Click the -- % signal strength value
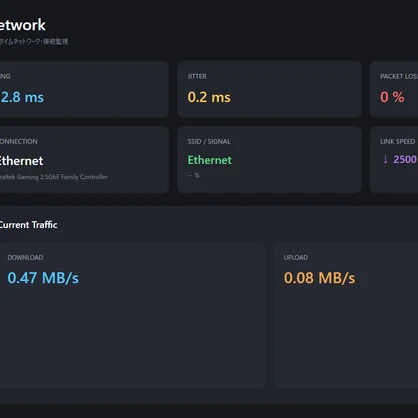The image size is (418, 418). (193, 175)
